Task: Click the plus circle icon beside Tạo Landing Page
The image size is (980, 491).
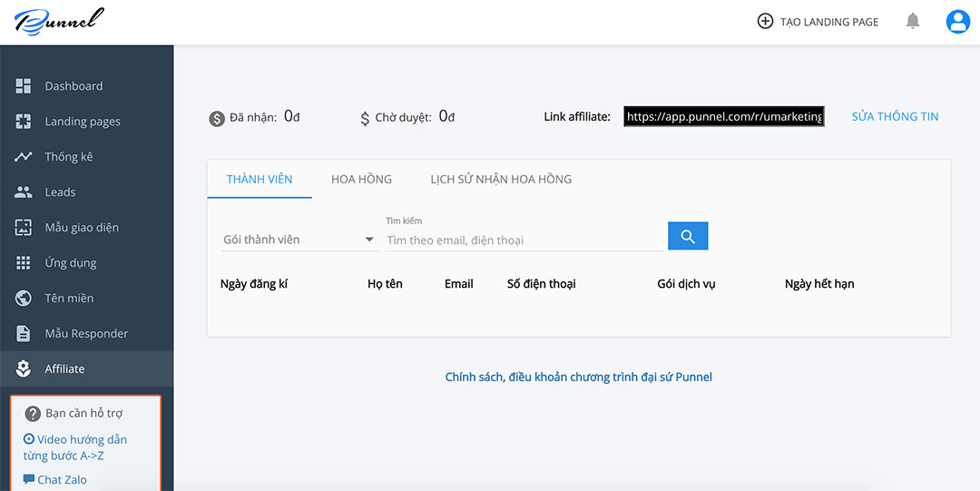Action: tap(765, 22)
